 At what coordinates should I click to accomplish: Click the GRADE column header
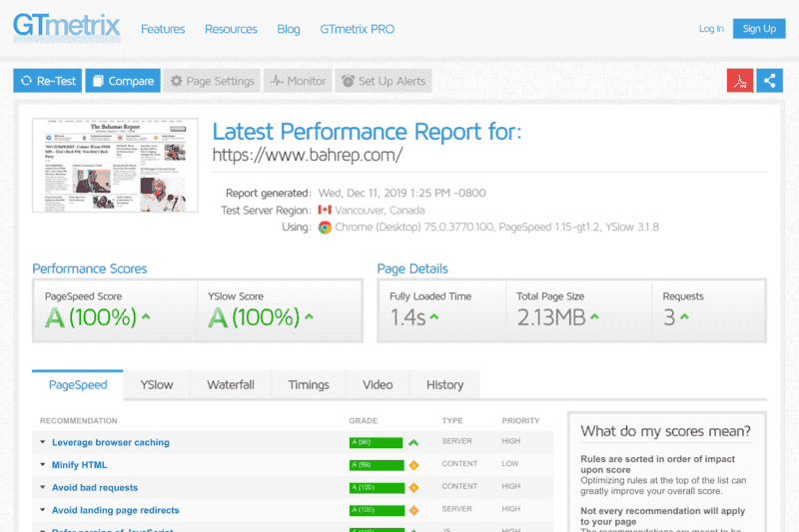click(x=364, y=421)
